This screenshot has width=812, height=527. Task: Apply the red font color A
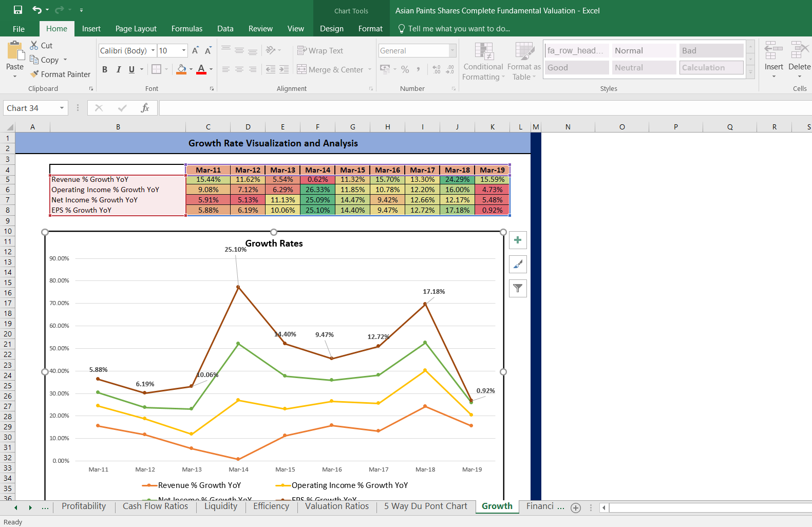201,69
